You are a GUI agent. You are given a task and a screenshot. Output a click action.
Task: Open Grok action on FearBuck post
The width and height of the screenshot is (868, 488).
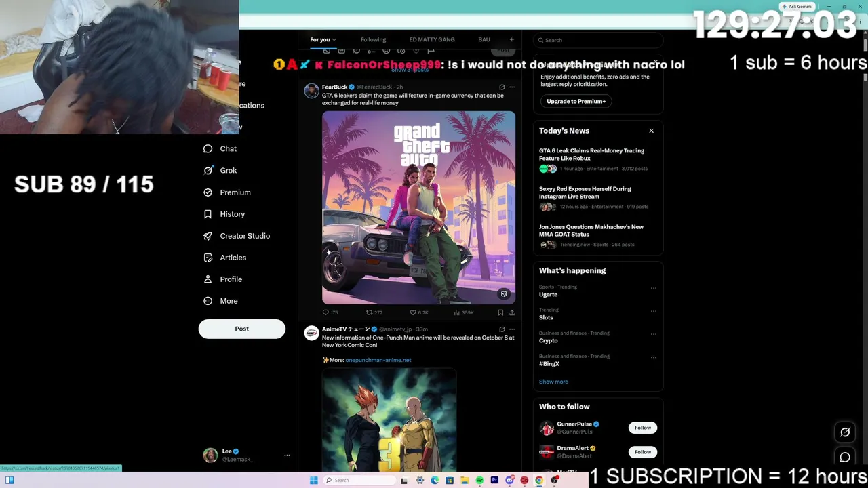click(502, 87)
